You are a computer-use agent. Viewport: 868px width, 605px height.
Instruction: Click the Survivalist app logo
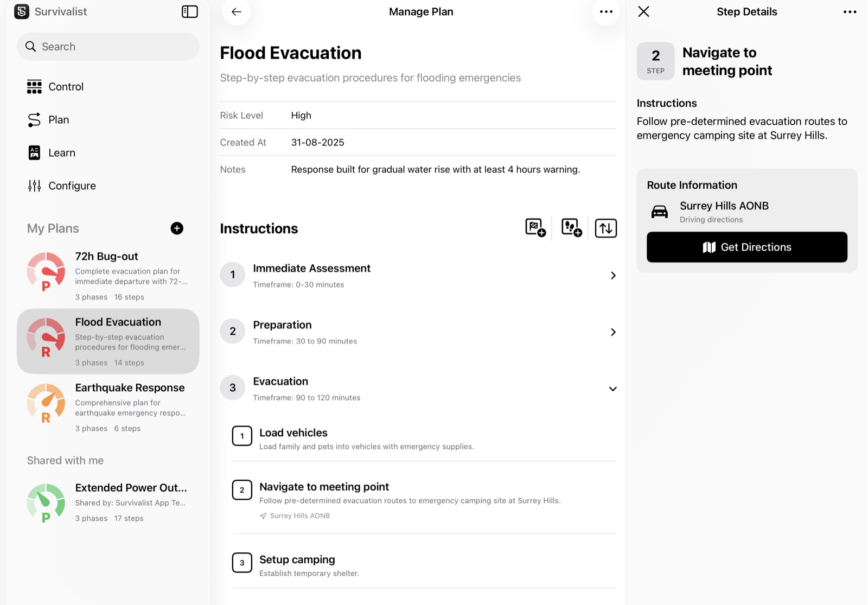tap(22, 11)
